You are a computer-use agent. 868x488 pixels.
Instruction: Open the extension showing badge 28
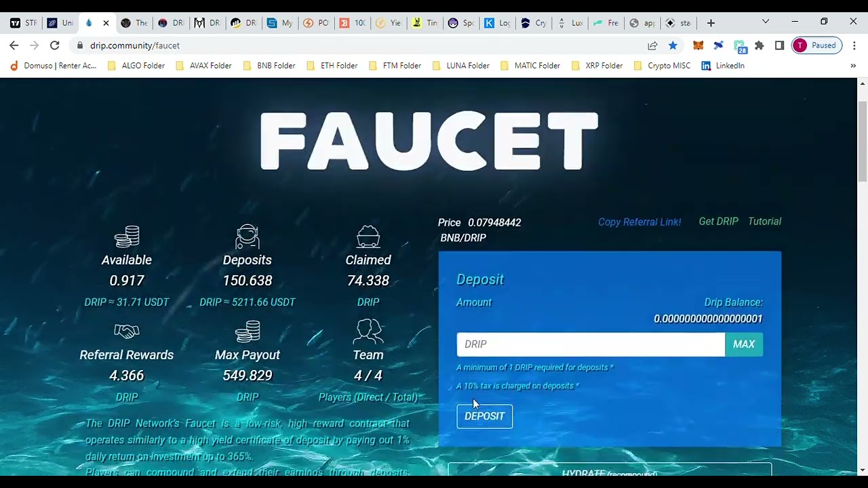click(x=740, y=46)
